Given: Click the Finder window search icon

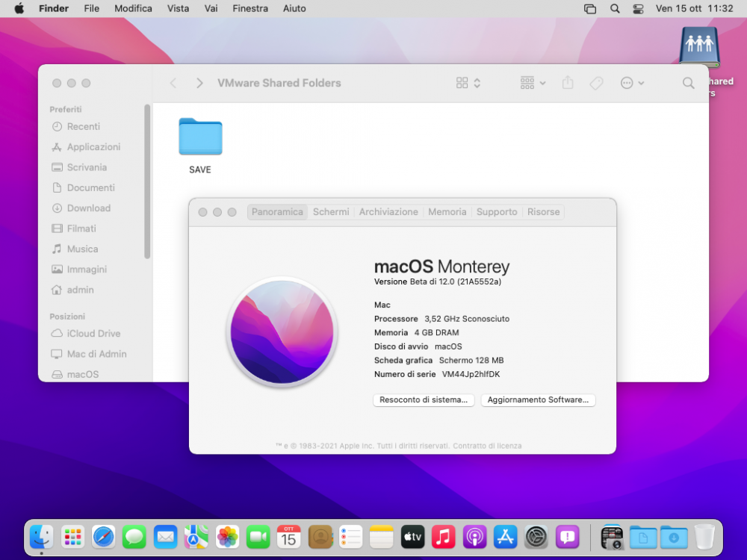Looking at the screenshot, I should (x=689, y=83).
